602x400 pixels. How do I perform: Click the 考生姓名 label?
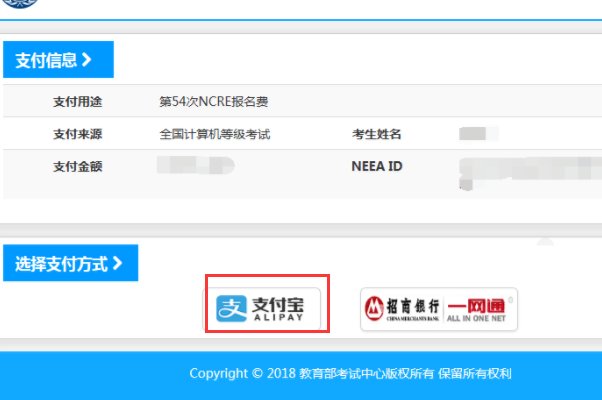point(377,134)
